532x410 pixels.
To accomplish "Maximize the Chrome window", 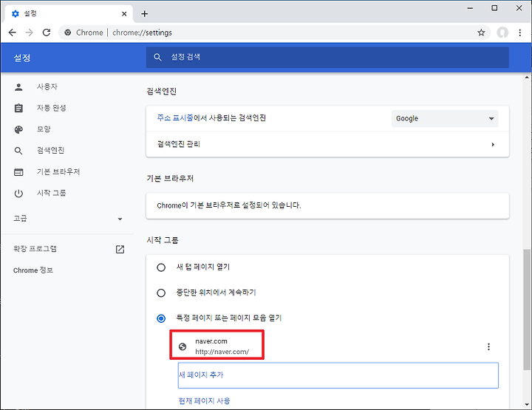I will 494,8.
